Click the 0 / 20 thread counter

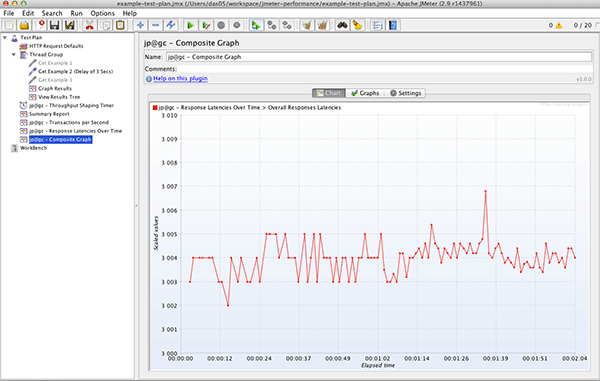click(x=582, y=25)
